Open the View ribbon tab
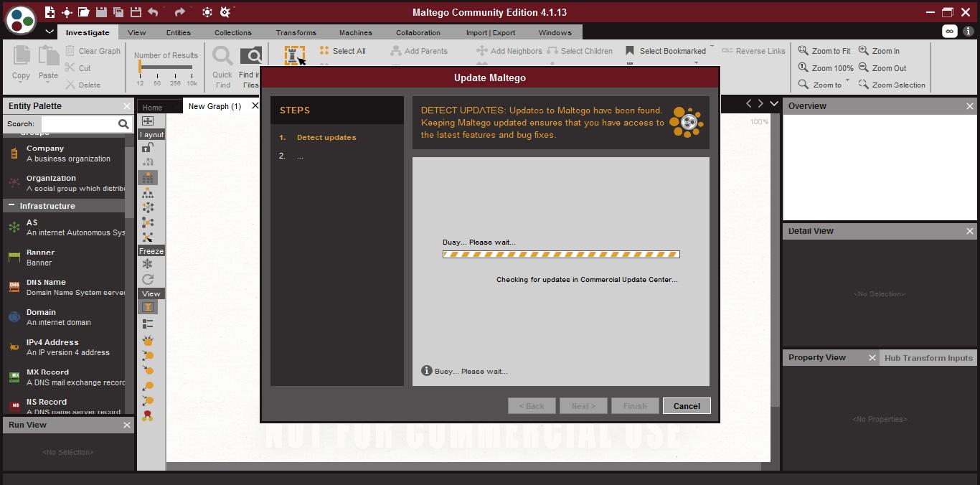980x485 pixels. [136, 32]
